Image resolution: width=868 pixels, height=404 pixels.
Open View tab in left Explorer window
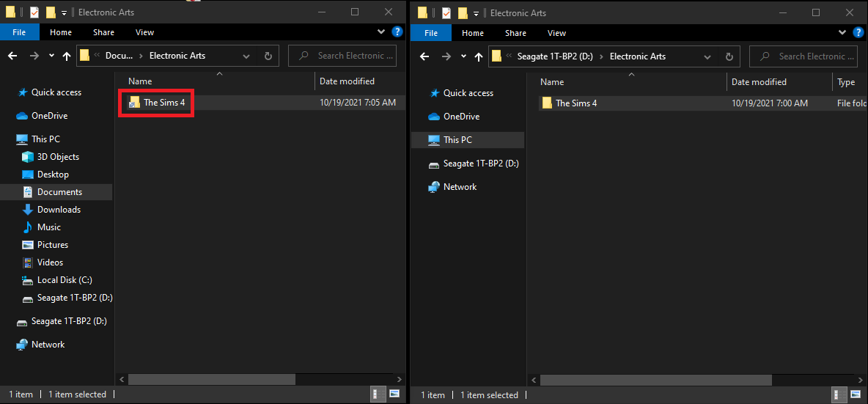(144, 32)
